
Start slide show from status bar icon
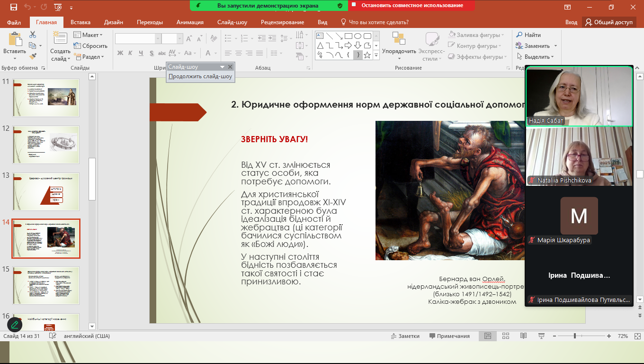[541, 336]
